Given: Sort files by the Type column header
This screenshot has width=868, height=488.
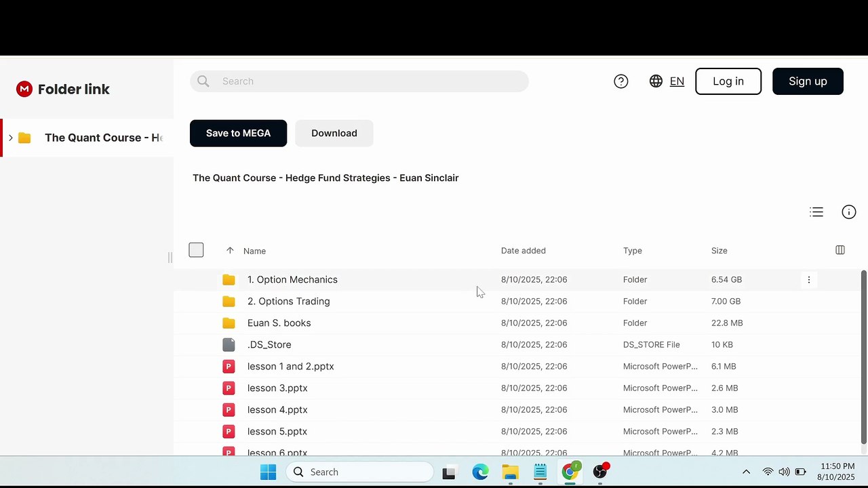Looking at the screenshot, I should pos(633,251).
